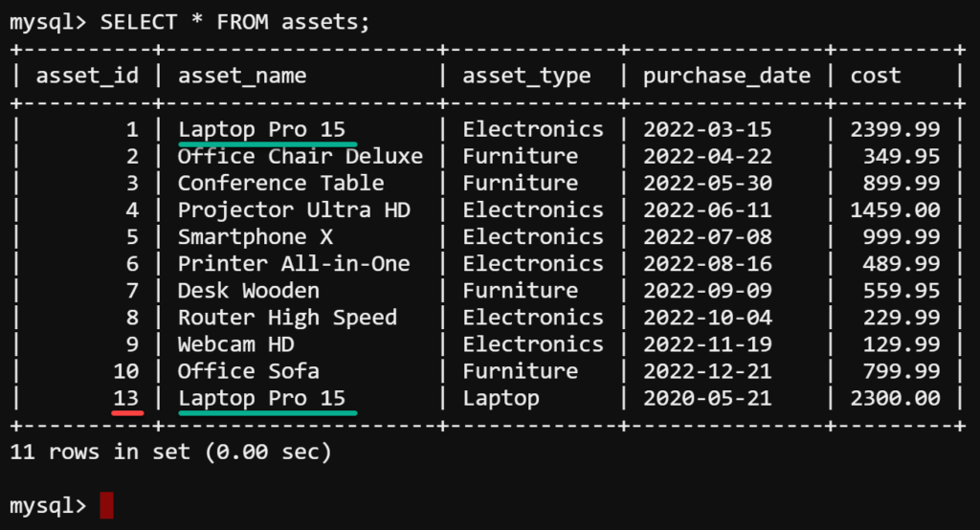Click the first Laptop Pro 15 entry
The image size is (980, 530).
coord(262,129)
